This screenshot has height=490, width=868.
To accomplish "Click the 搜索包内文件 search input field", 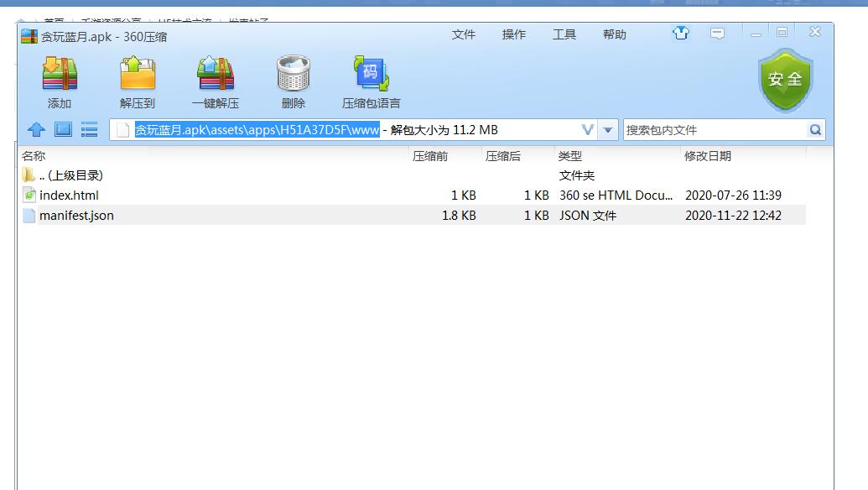I will click(713, 130).
